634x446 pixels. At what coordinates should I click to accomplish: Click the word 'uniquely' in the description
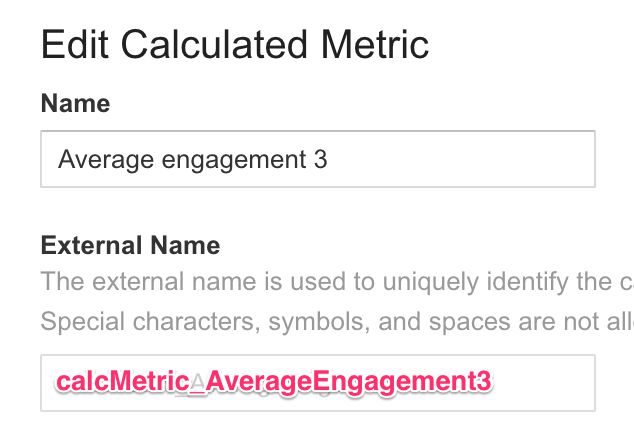(x=431, y=282)
